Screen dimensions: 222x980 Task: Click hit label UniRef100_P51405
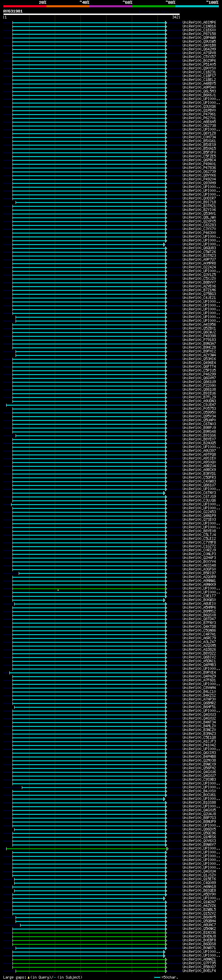tap(199, 64)
